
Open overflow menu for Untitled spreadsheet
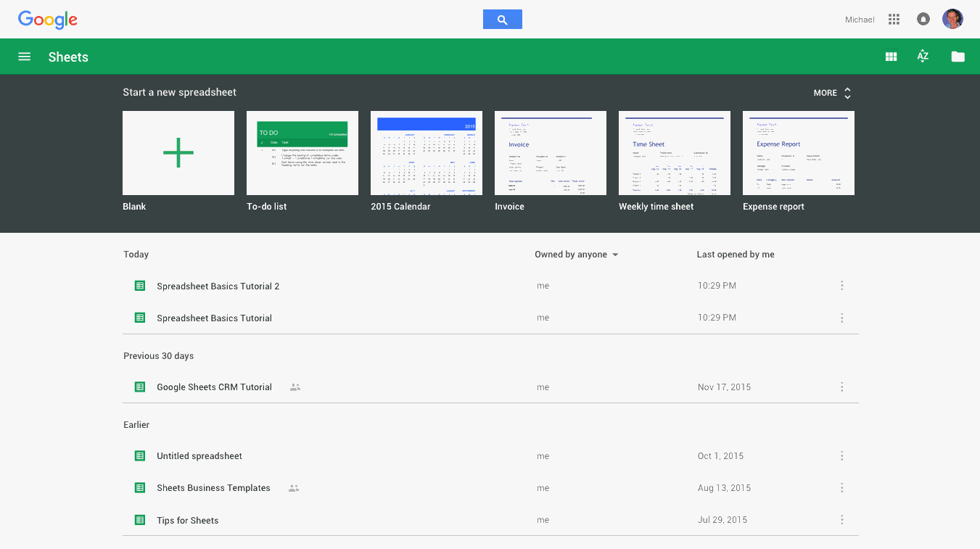pos(841,455)
